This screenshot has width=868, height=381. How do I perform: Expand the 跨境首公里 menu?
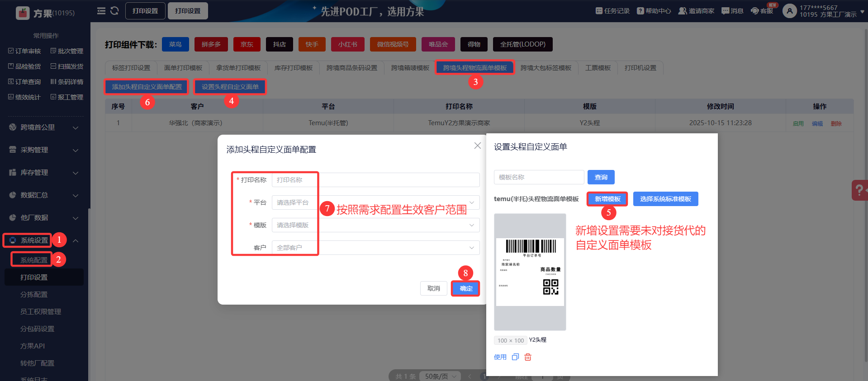pyautogui.click(x=44, y=127)
